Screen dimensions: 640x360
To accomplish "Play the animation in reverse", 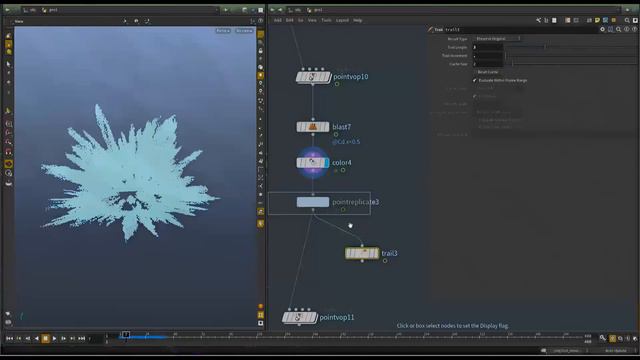I will tap(37, 338).
